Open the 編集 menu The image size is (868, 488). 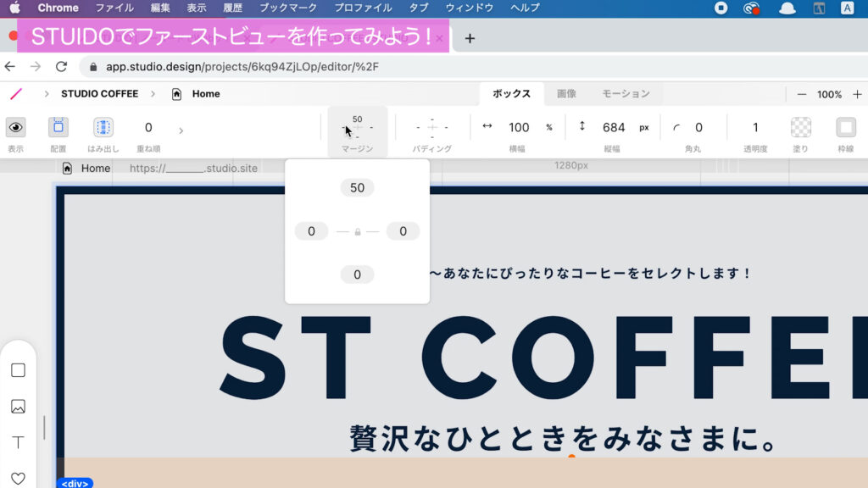point(160,8)
